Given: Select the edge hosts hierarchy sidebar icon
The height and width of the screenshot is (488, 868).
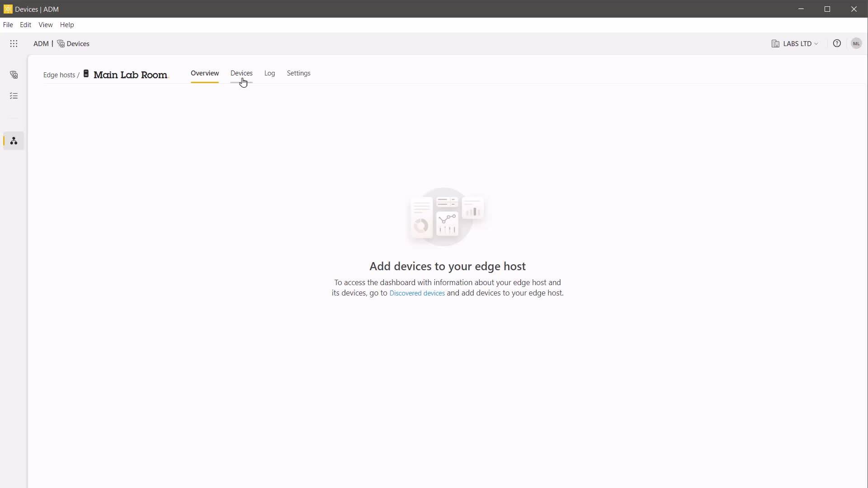Looking at the screenshot, I should pyautogui.click(x=14, y=141).
